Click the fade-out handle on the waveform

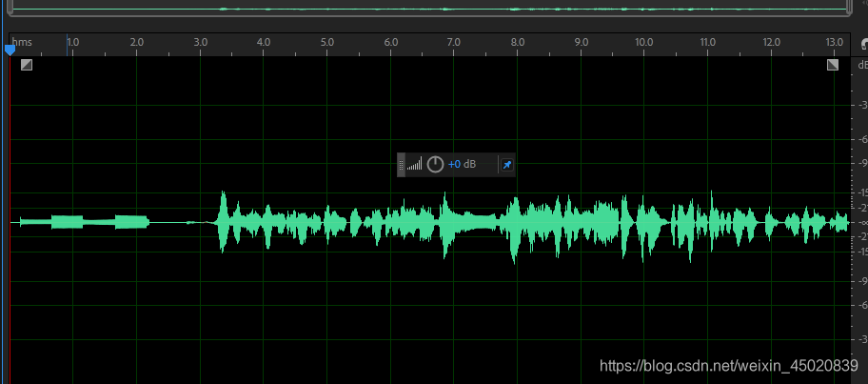tap(833, 65)
